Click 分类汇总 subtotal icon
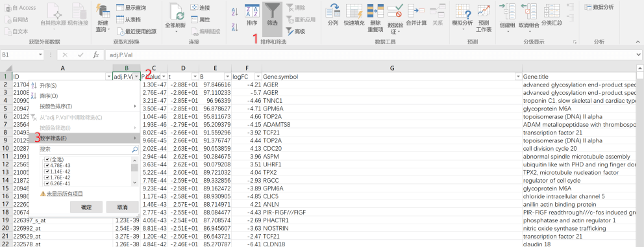 [x=551, y=10]
